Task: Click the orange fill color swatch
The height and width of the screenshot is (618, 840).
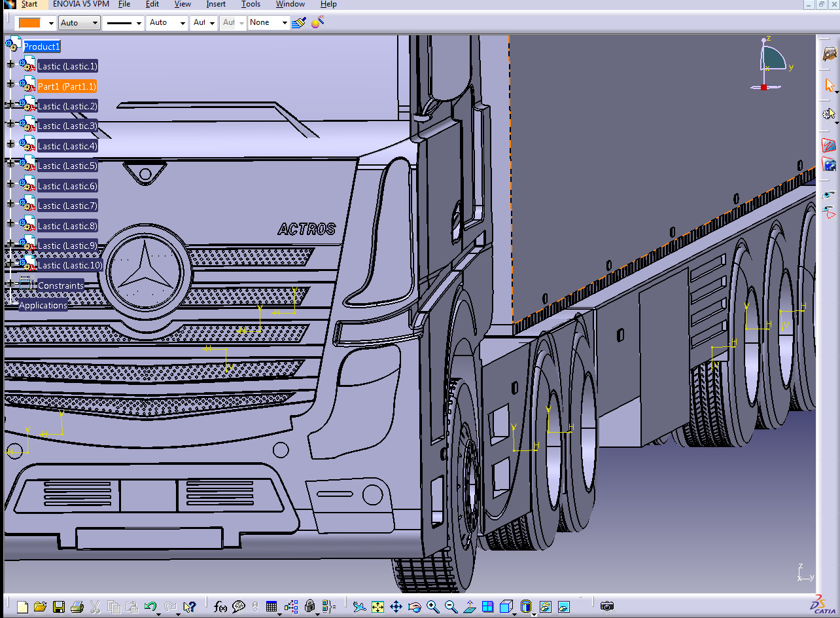Action: tap(30, 23)
